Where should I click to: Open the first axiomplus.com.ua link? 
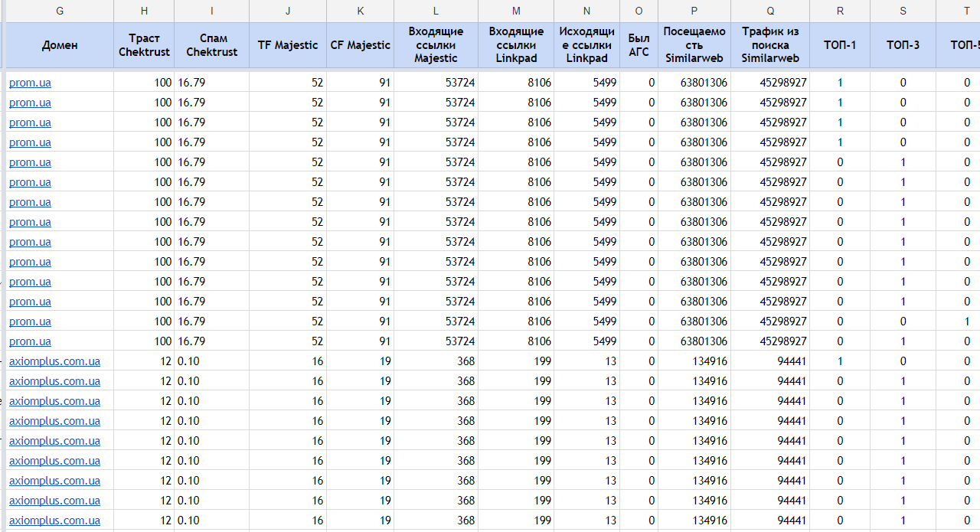(x=54, y=361)
